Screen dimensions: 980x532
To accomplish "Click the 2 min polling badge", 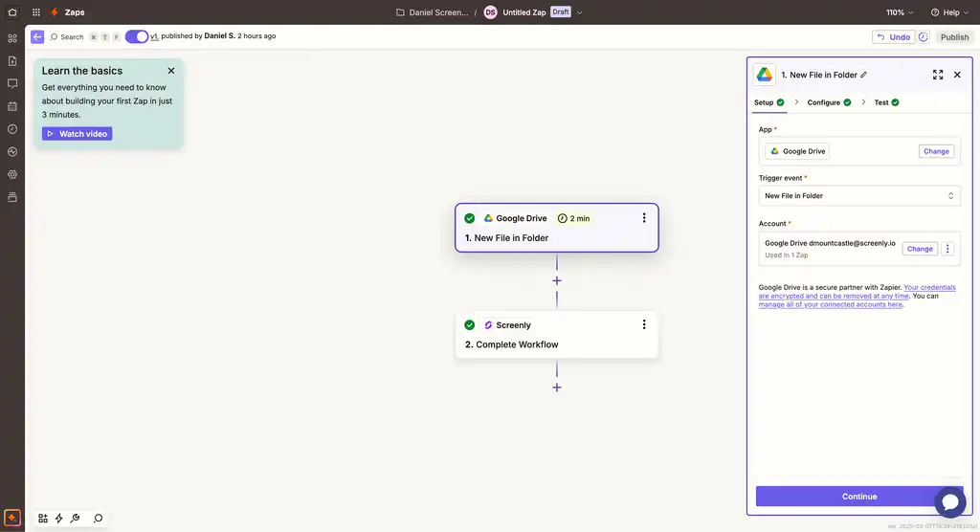I will click(x=574, y=218).
